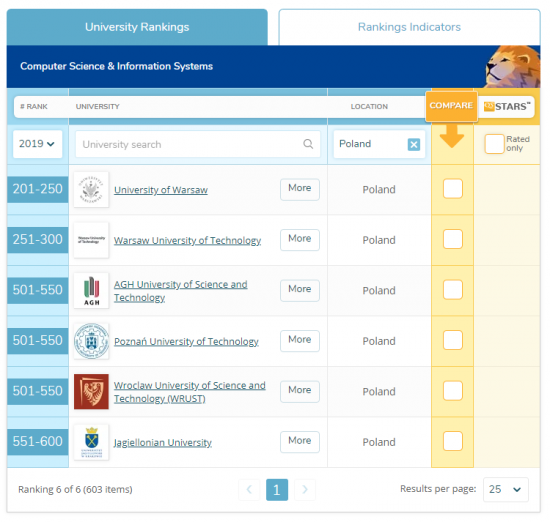550x522 pixels.
Task: Click More for AGH University of Science and Technology
Action: [x=300, y=290]
